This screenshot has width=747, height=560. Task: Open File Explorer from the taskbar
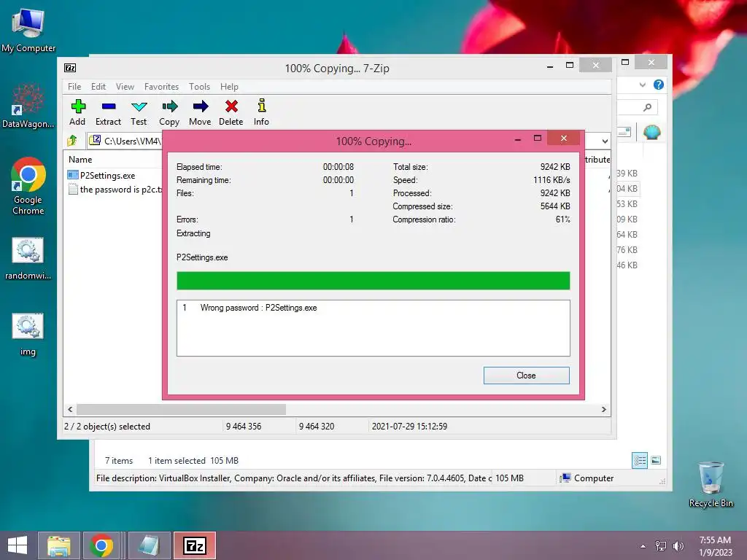click(x=58, y=545)
